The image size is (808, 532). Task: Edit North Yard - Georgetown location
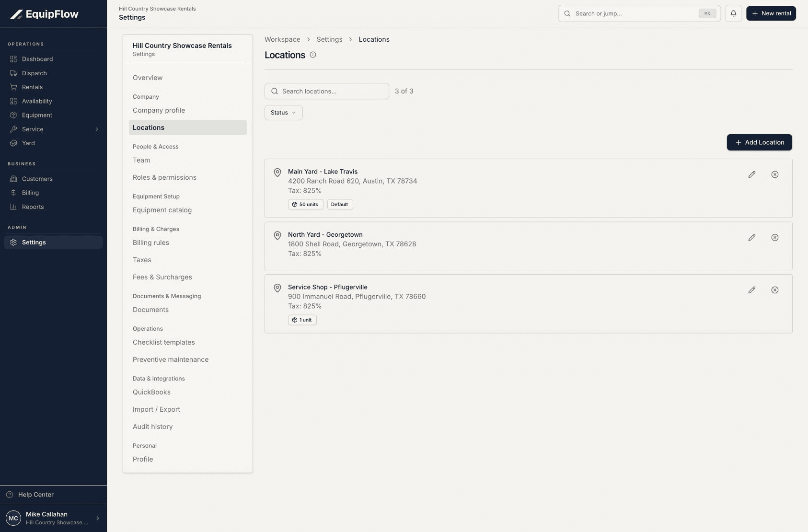click(752, 238)
